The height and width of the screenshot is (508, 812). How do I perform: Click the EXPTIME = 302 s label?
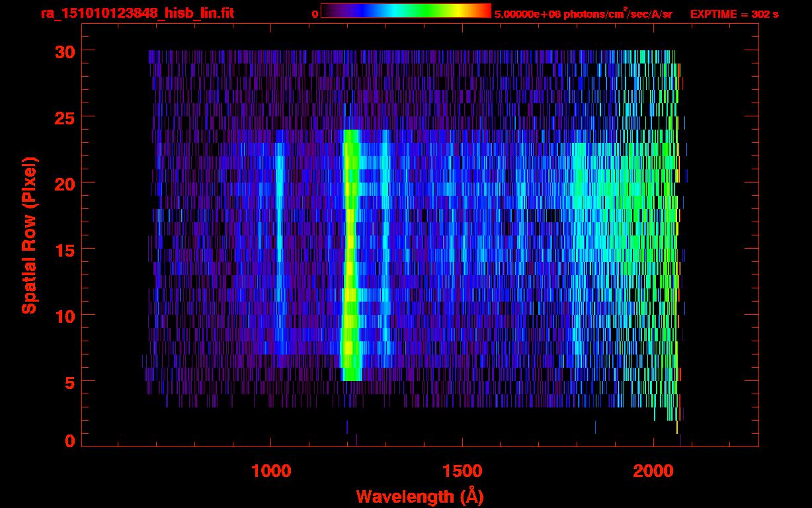pyautogui.click(x=733, y=14)
